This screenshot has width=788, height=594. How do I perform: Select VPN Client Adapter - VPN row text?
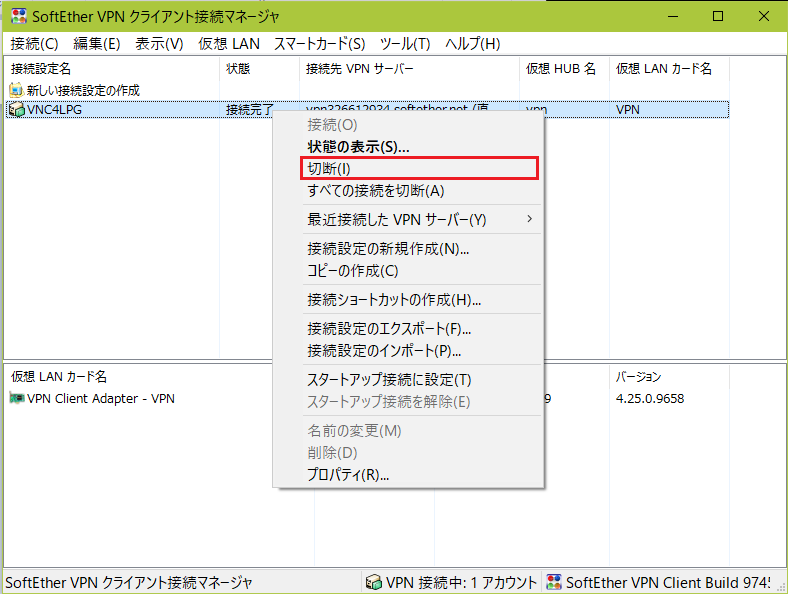101,399
